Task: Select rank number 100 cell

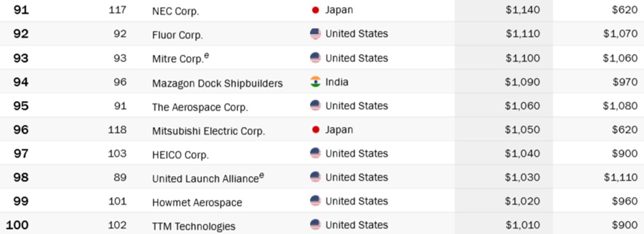Action: (x=17, y=225)
